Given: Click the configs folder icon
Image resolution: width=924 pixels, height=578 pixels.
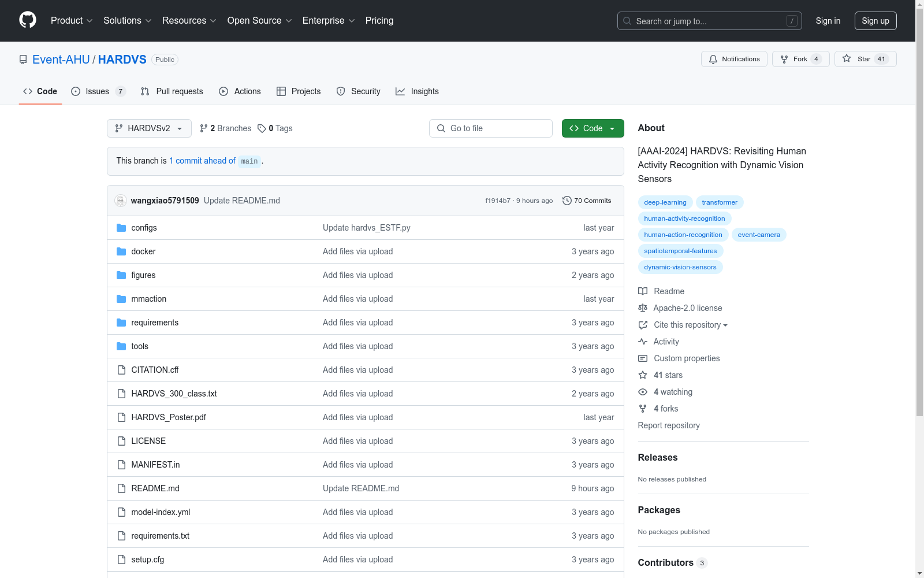Looking at the screenshot, I should pos(121,228).
